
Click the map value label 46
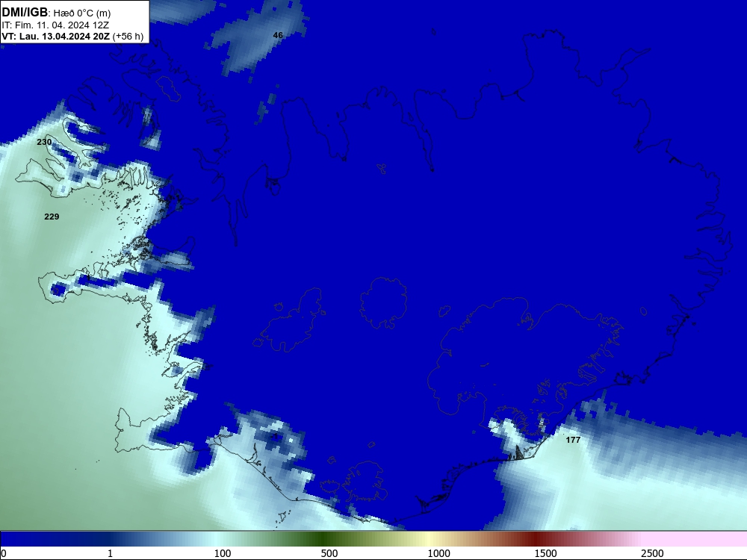[x=278, y=35]
